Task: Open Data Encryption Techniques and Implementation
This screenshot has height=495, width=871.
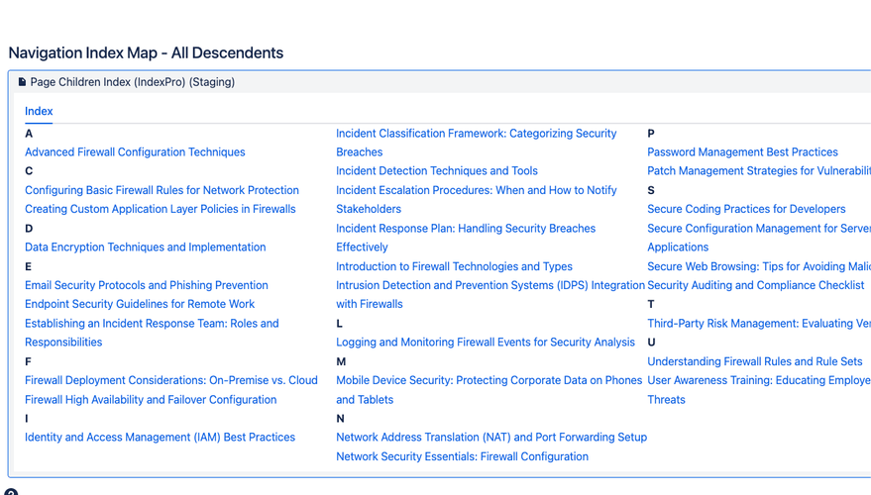Action: [145, 247]
